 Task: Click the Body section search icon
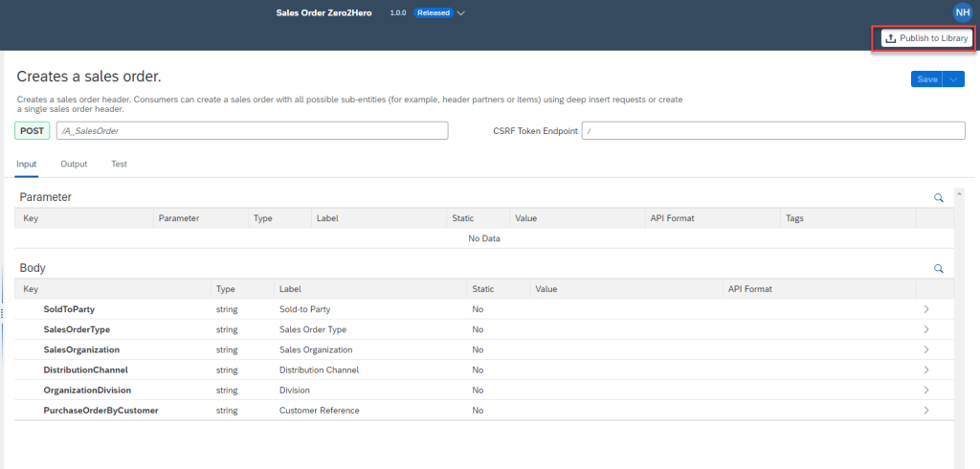(x=939, y=269)
